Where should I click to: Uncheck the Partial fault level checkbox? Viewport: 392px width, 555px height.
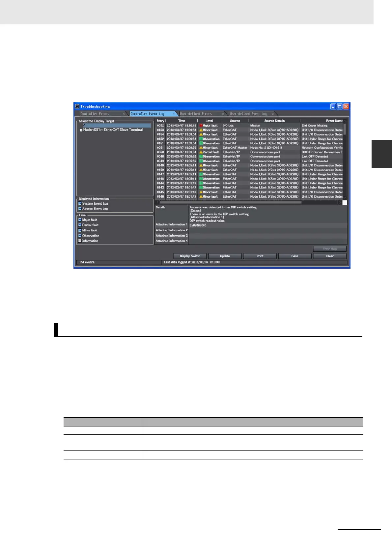80,225
